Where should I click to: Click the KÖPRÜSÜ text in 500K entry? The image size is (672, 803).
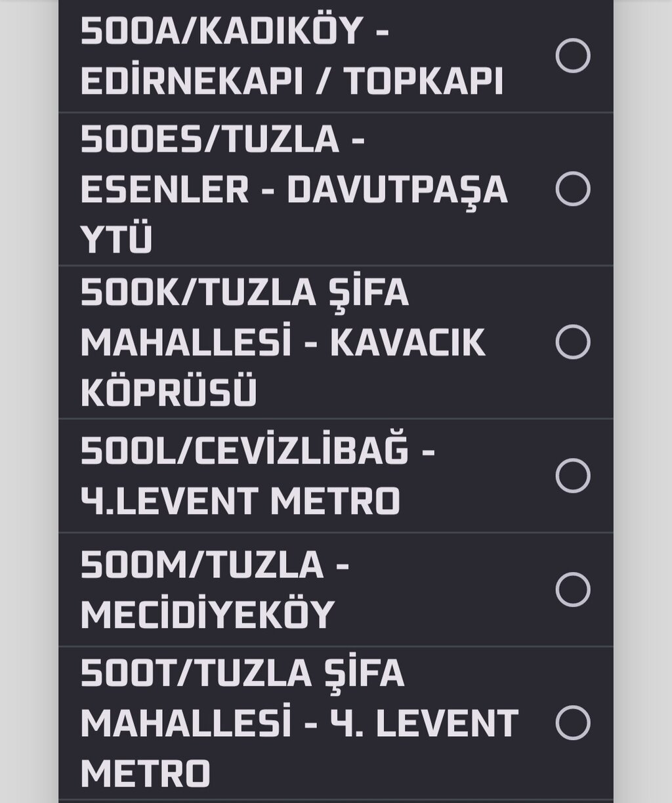tap(168, 392)
